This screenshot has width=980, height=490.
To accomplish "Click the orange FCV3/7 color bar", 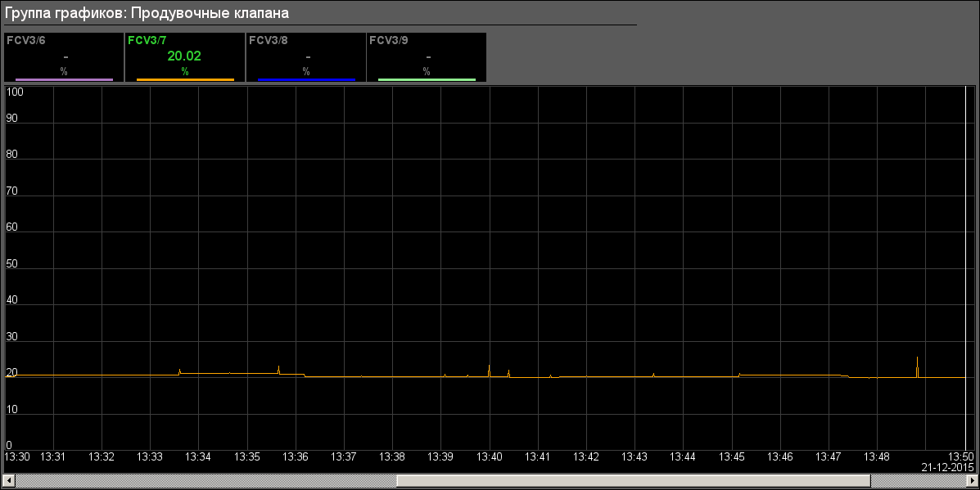I will (x=185, y=79).
